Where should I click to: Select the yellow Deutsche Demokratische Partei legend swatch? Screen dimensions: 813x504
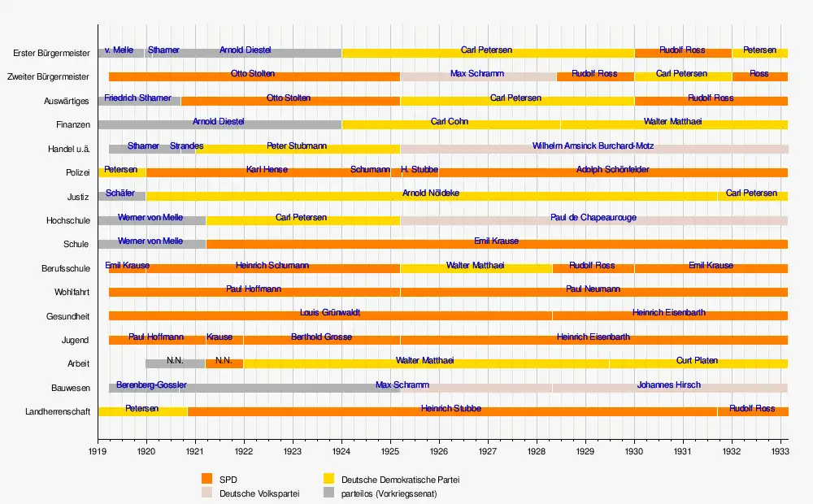pyautogui.click(x=329, y=480)
